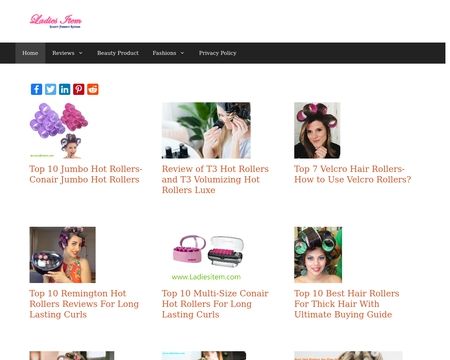Read Review of T3 Hot Rollers article
The image size is (450, 360).
pyautogui.click(x=215, y=180)
